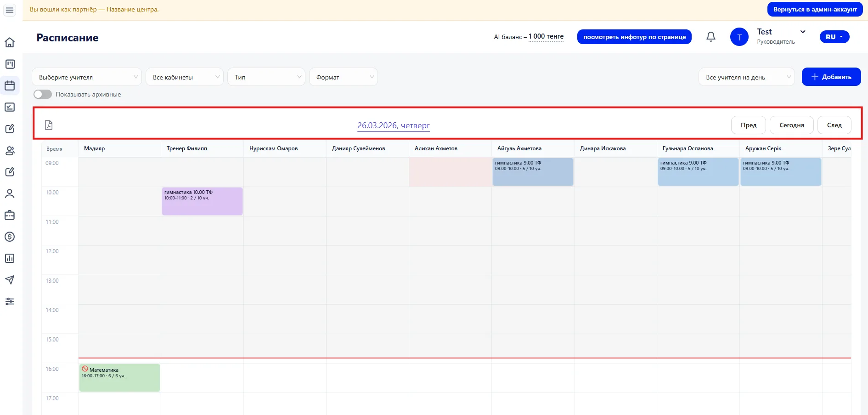
Task: Open the Математика 16:00-17:00 lesson block
Action: (x=119, y=378)
